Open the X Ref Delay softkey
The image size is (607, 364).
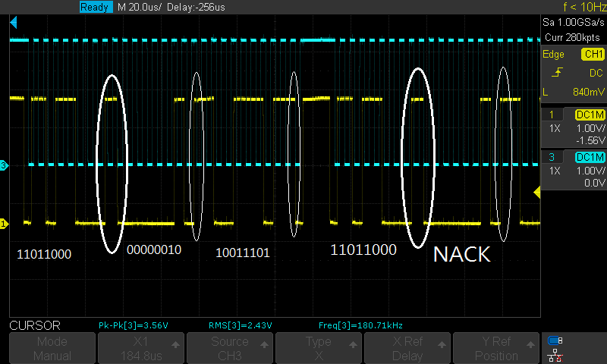coord(407,348)
